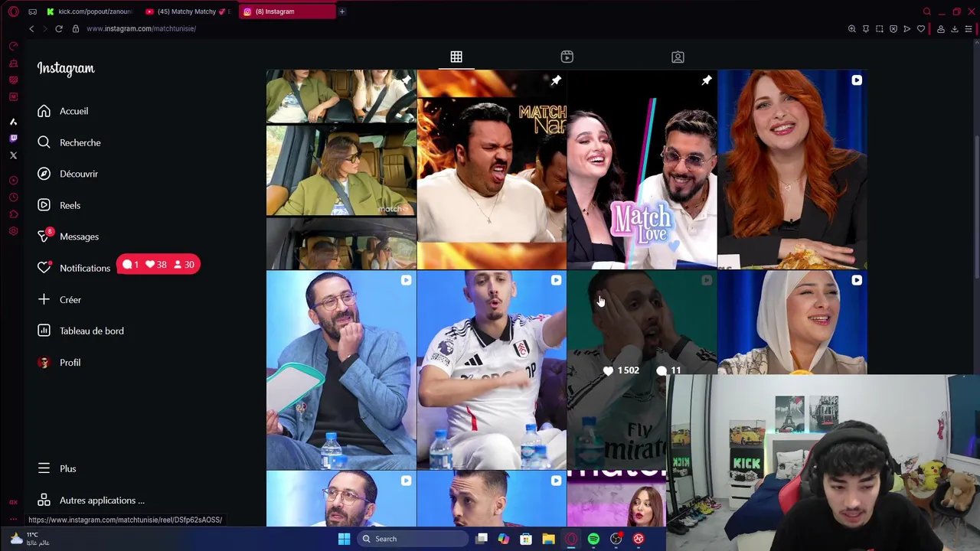The width and height of the screenshot is (980, 551).
Task: Go back in browser history
Action: pos(31,28)
